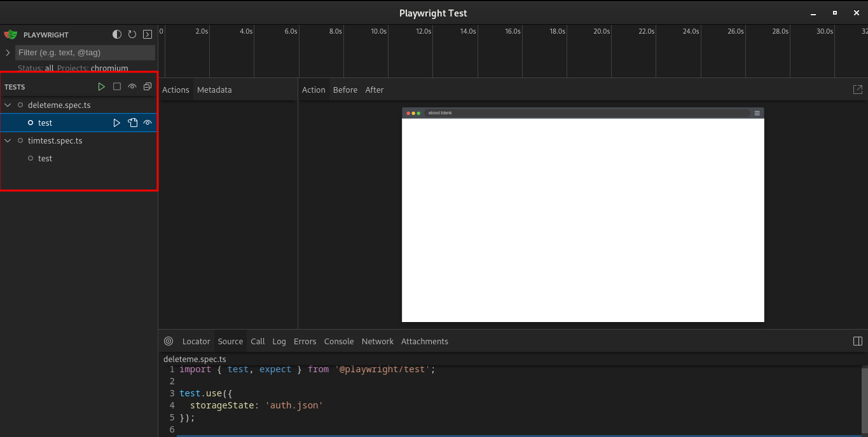Click the pick locator target icon
The image size is (868, 437).
point(169,341)
